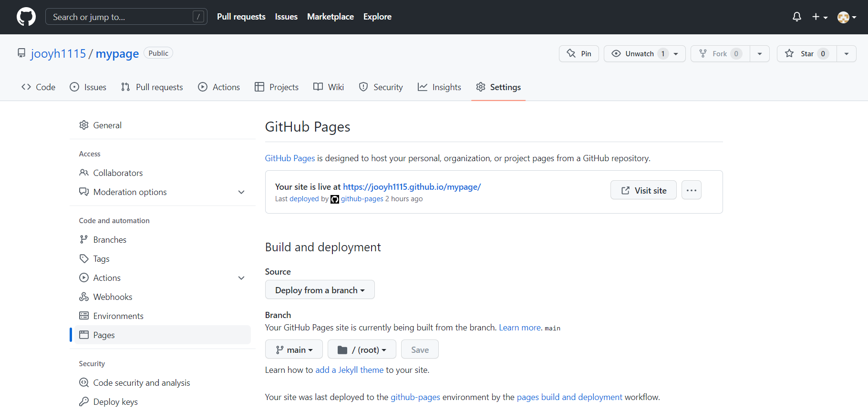
Task: Star the mypage repository
Action: pyautogui.click(x=806, y=53)
